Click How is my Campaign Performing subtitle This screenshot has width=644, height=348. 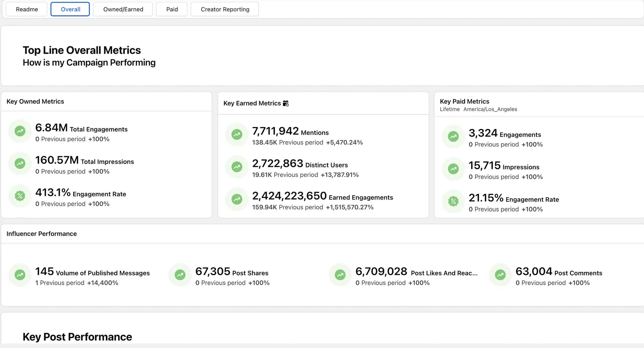coord(89,63)
